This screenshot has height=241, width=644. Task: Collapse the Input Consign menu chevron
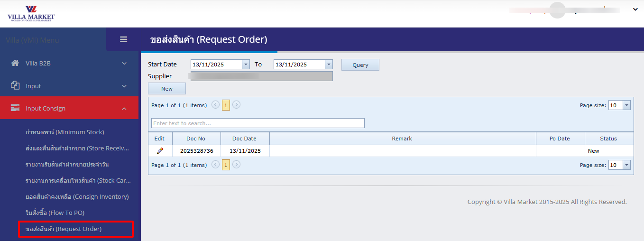point(124,109)
